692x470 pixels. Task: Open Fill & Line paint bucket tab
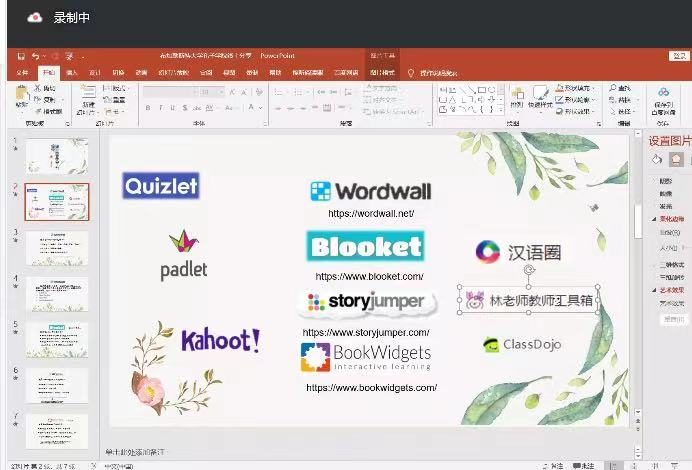tap(657, 159)
